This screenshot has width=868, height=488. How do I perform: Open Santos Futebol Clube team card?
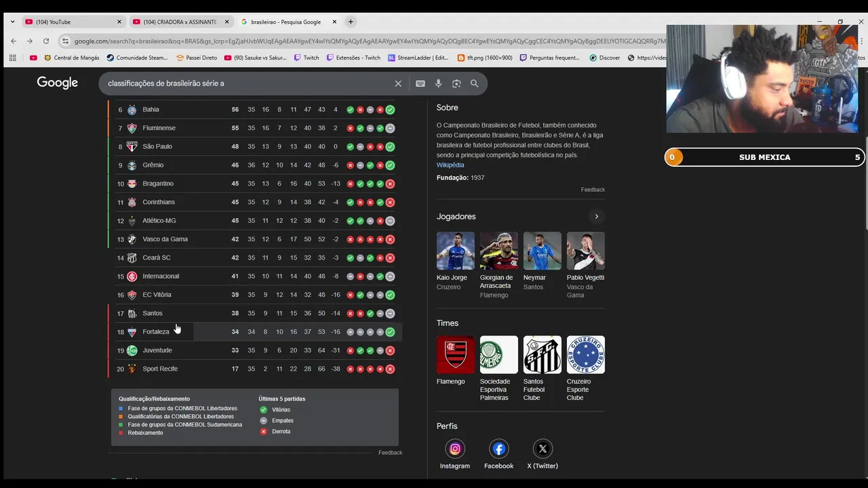[x=542, y=369]
